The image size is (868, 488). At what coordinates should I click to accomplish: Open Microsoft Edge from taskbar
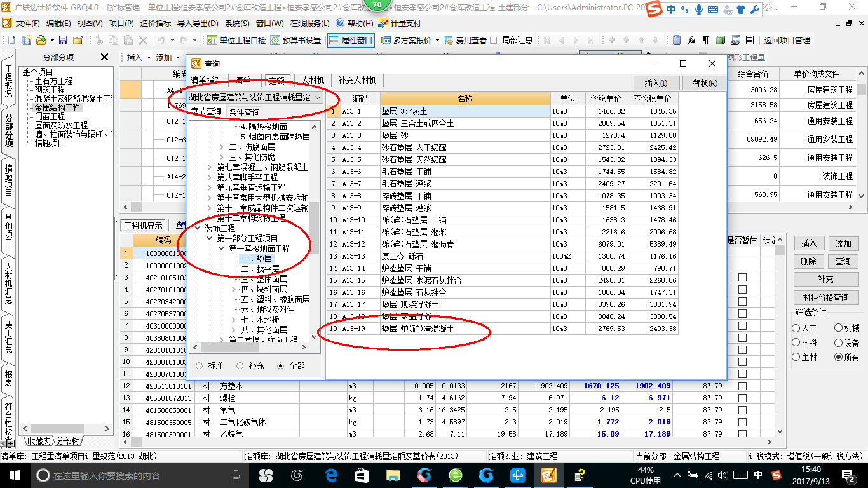point(331,475)
